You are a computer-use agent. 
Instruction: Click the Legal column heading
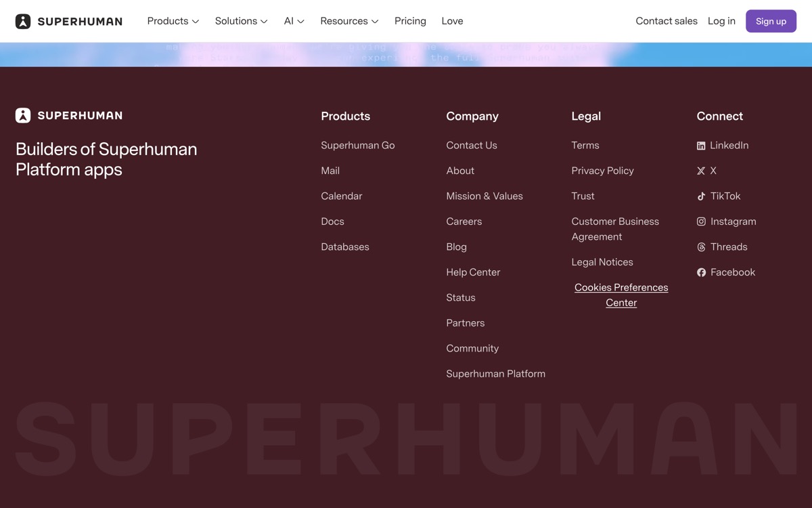pyautogui.click(x=586, y=116)
